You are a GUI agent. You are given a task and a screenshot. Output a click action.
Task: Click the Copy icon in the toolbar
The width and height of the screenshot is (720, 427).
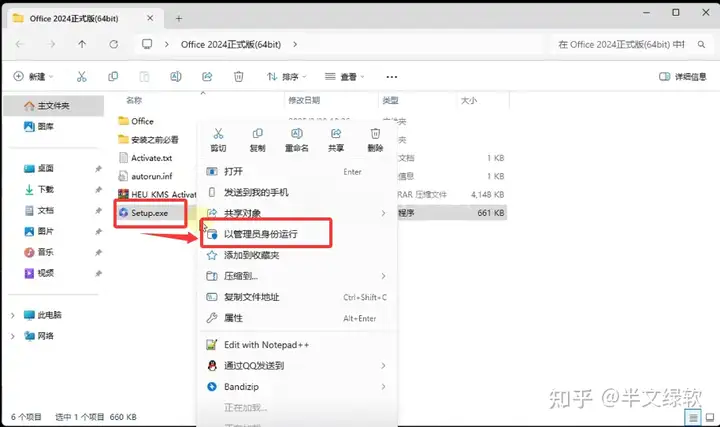pyautogui.click(x=113, y=77)
